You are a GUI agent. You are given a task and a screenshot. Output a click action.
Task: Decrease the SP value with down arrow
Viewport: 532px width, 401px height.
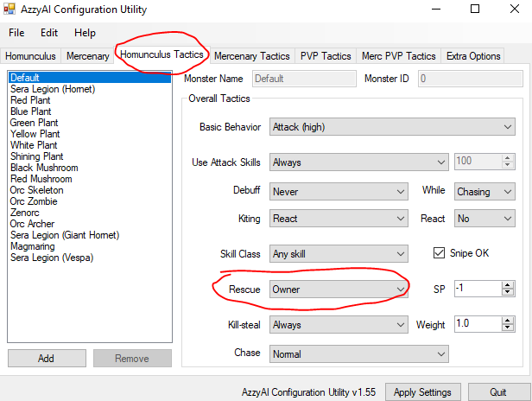point(508,292)
